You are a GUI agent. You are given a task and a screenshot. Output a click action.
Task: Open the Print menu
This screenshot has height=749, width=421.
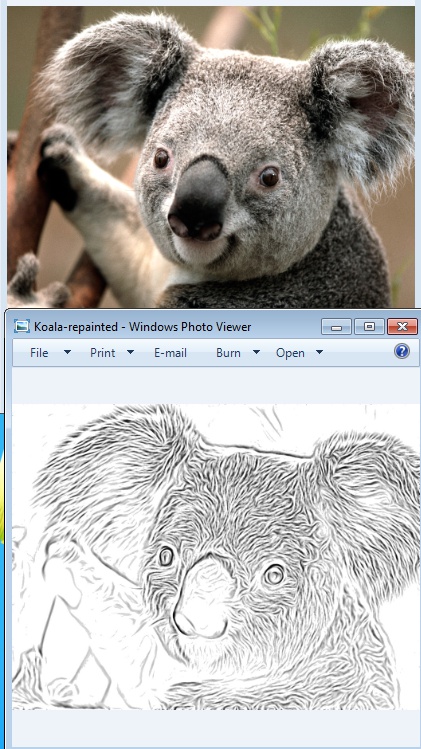click(x=103, y=353)
